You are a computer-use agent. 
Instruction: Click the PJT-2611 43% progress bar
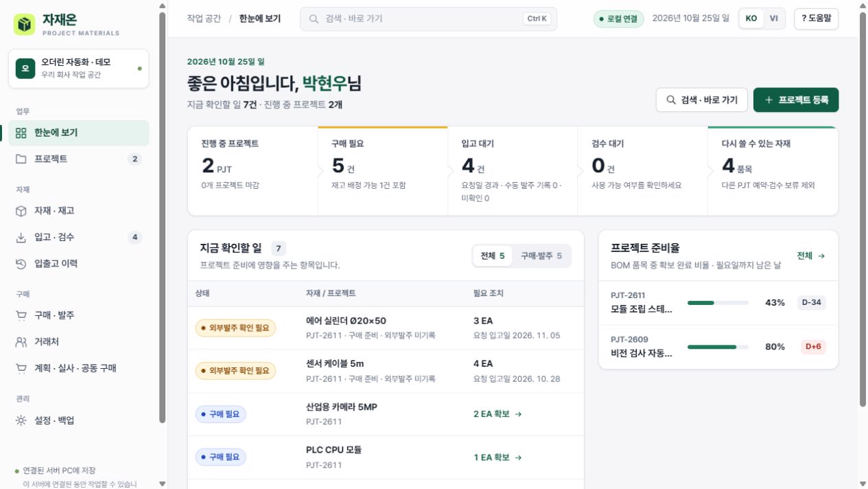[718, 303]
